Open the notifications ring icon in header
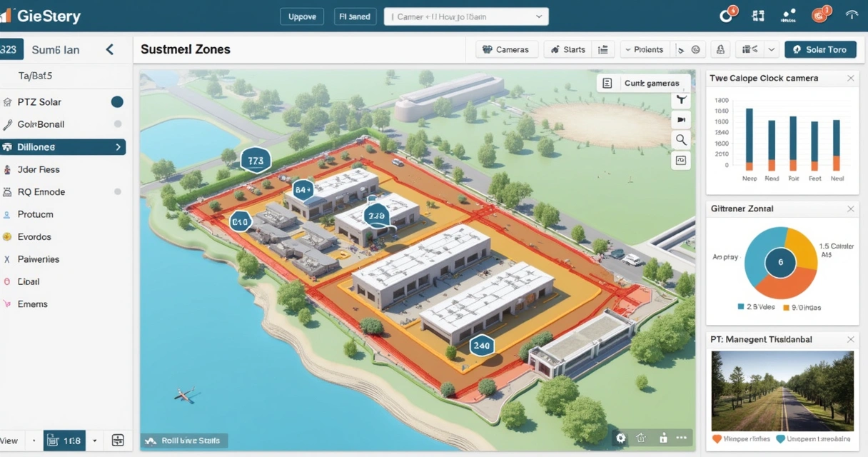This screenshot has width=868, height=457. (x=727, y=16)
